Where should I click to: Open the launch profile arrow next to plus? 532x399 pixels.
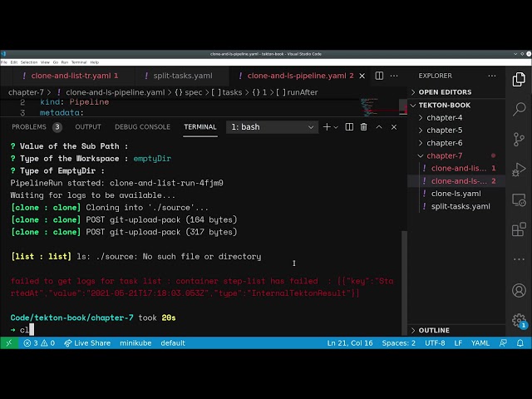336,127
